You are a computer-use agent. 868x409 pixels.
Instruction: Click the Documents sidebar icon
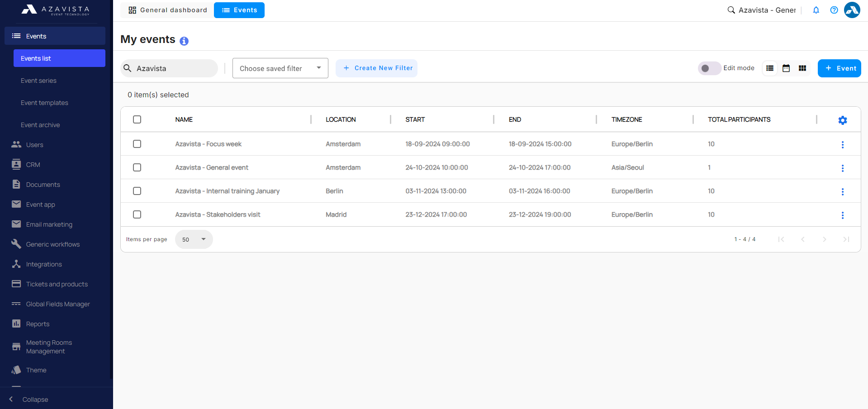pos(16,184)
